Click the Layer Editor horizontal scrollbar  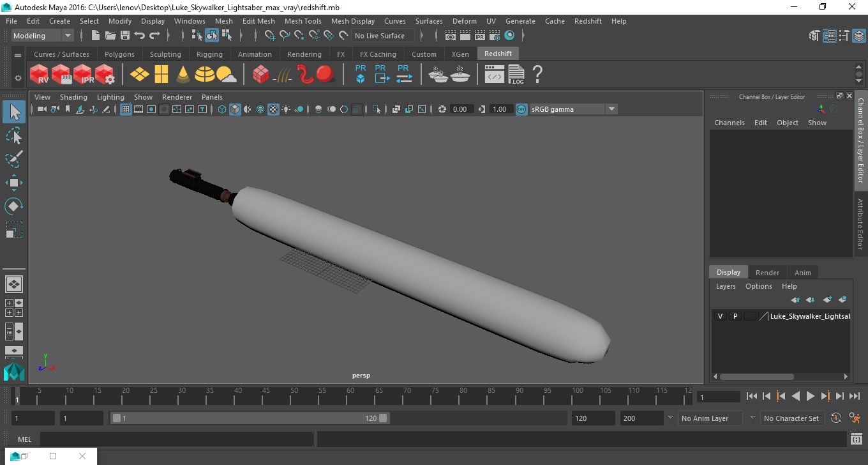(x=756, y=377)
